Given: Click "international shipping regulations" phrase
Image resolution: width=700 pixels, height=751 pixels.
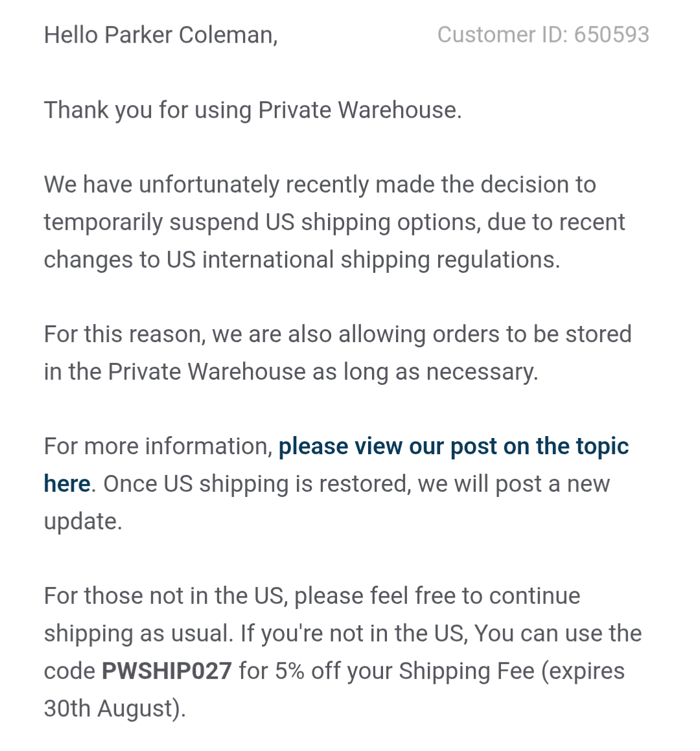Looking at the screenshot, I should [x=380, y=260].
